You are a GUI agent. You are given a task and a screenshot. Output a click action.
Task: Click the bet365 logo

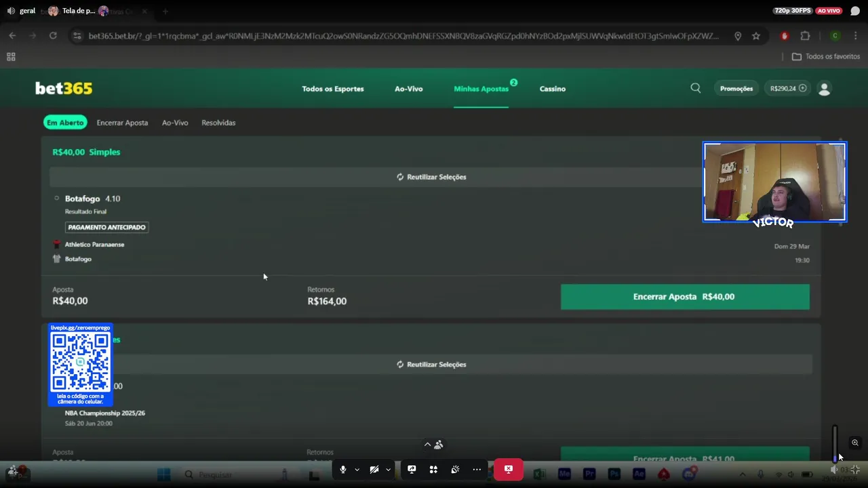click(x=64, y=88)
